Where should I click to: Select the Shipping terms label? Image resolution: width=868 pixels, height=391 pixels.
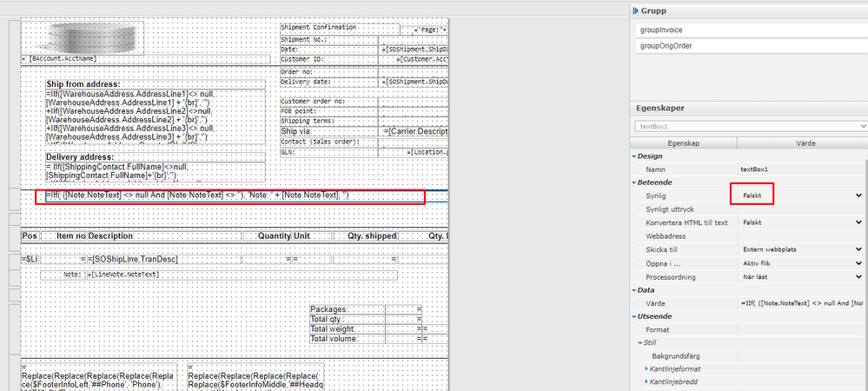(328, 121)
